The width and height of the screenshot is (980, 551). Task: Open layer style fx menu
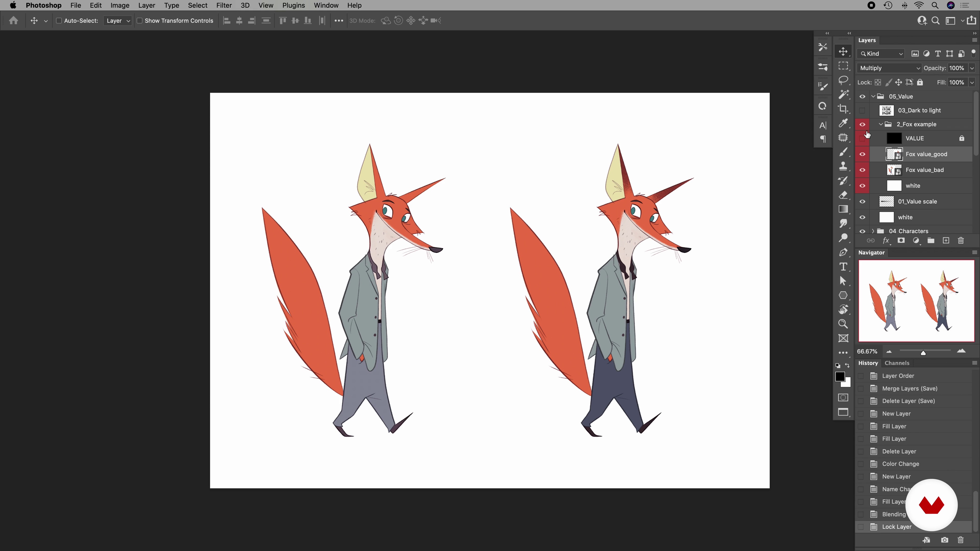pyautogui.click(x=886, y=241)
